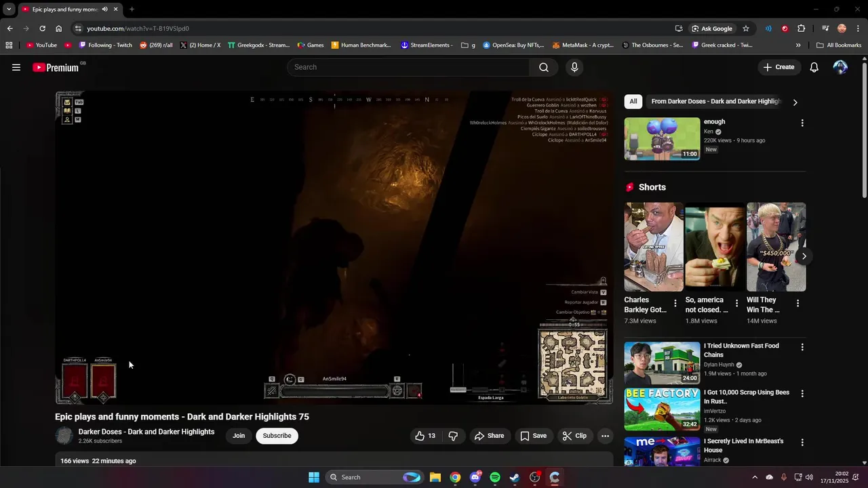The height and width of the screenshot is (488, 868).
Task: Open the 'Human Benchmark' bookmark
Action: [x=361, y=45]
